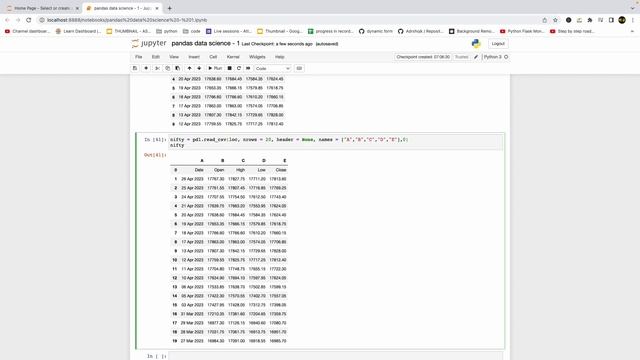Click the empty code cell at the bottom
The image size is (640, 360).
click(x=336, y=356)
